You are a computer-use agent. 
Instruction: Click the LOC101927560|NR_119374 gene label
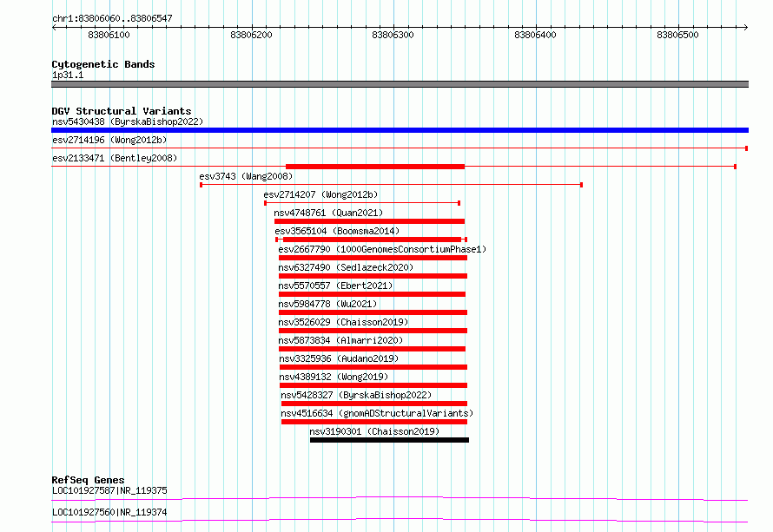(x=109, y=512)
